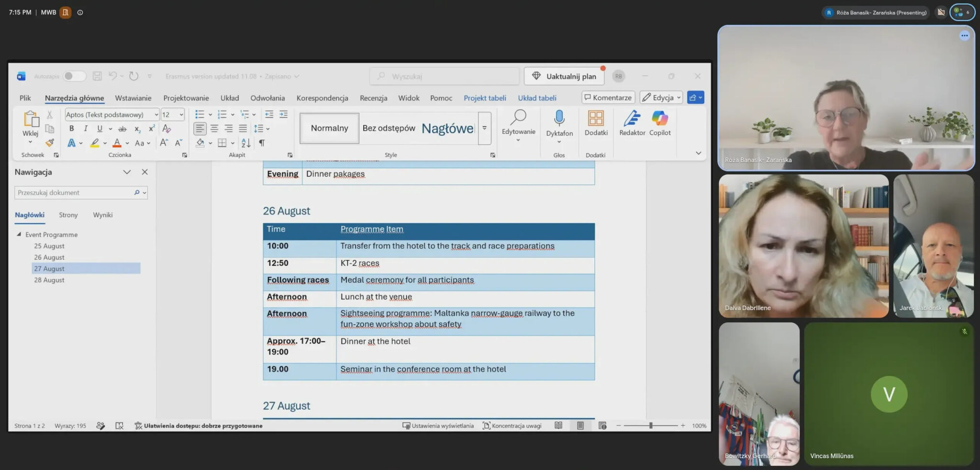The height and width of the screenshot is (470, 980).
Task: Collapse the ribbon with the chevron
Action: (x=698, y=153)
